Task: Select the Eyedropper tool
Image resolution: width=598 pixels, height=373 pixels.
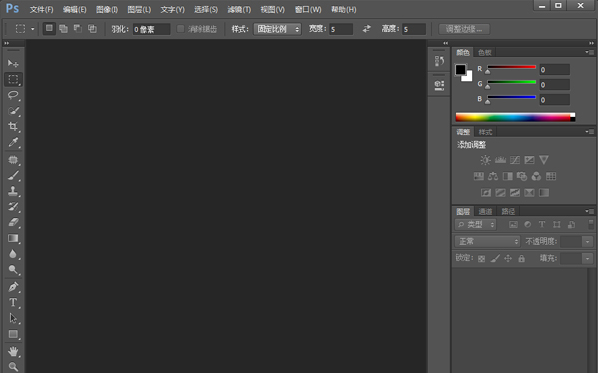Action: 13,142
